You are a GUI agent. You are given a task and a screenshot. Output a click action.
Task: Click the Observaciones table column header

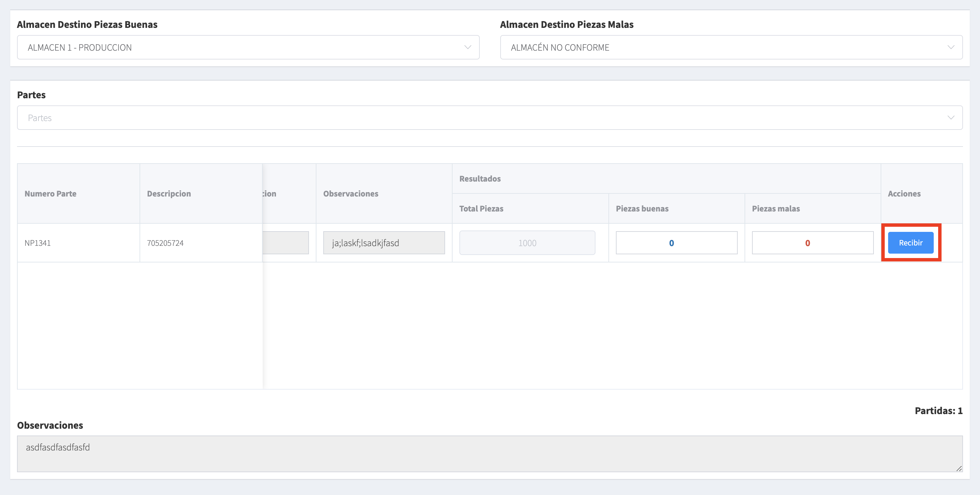pyautogui.click(x=350, y=193)
